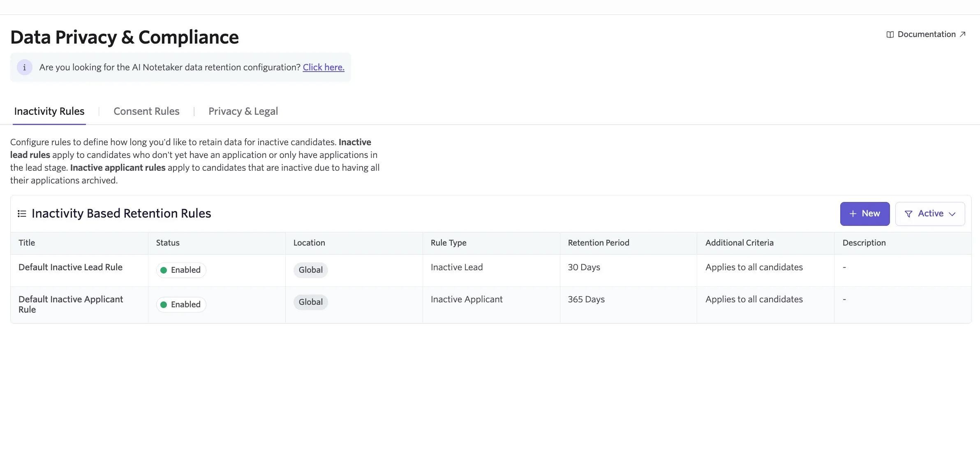
Task: Click the filter funnel icon beside Active
Action: [x=908, y=214]
